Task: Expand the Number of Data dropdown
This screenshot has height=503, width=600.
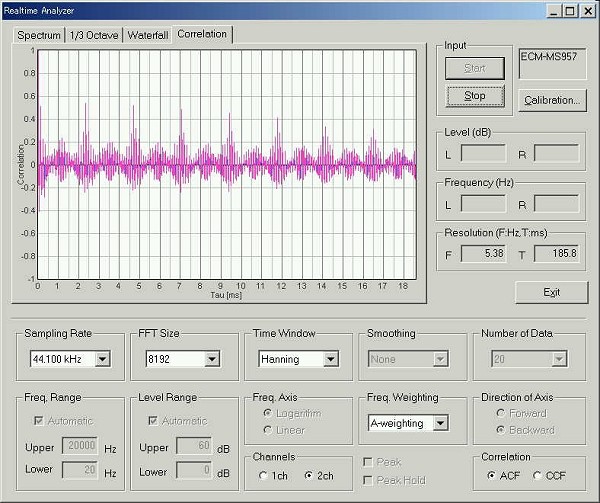Action: [559, 359]
